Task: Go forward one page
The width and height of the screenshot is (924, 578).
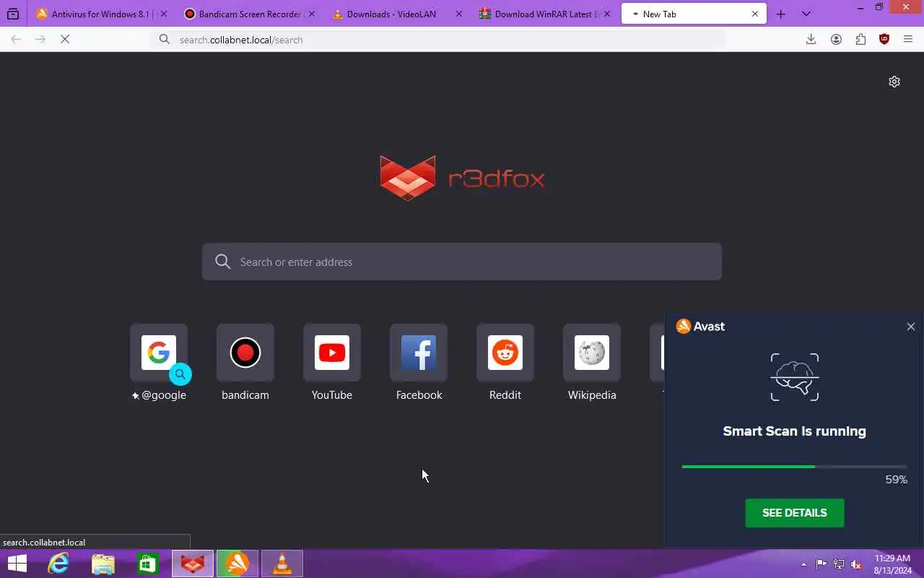Action: pyautogui.click(x=40, y=40)
